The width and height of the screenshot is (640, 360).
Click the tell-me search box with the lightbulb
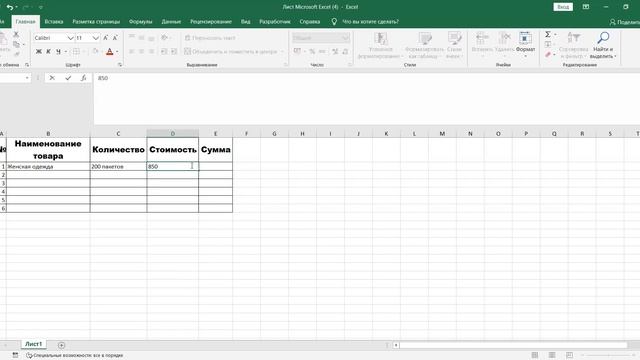tap(365, 22)
